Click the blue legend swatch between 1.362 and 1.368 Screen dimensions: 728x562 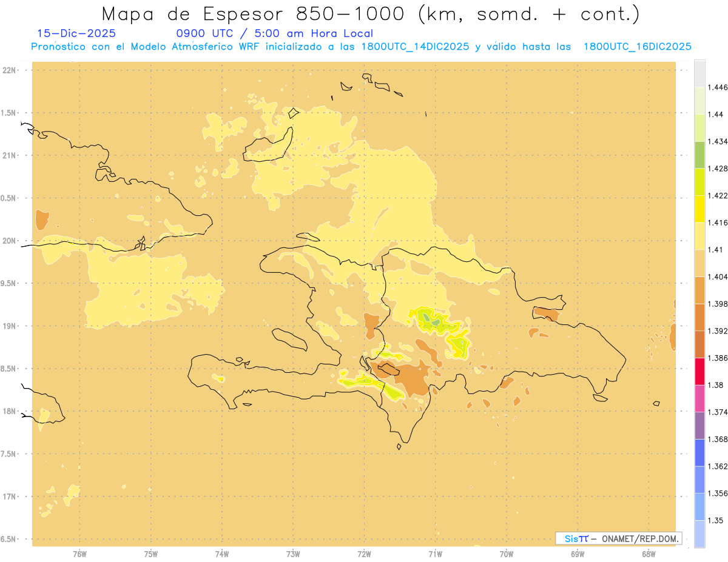pos(699,452)
